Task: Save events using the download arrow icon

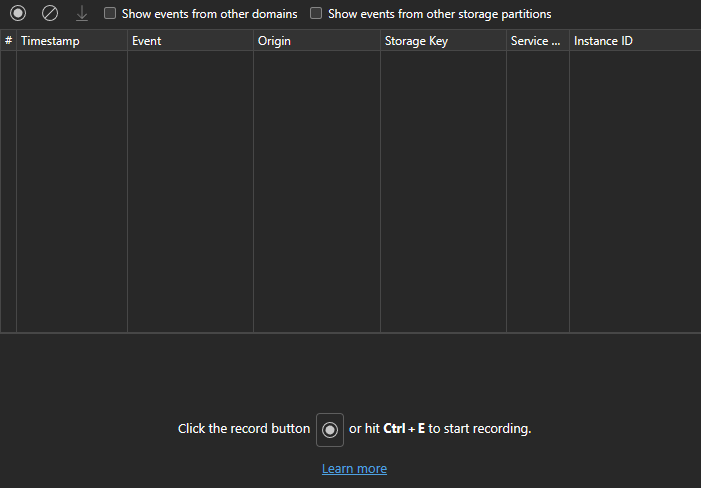Action: click(x=82, y=13)
